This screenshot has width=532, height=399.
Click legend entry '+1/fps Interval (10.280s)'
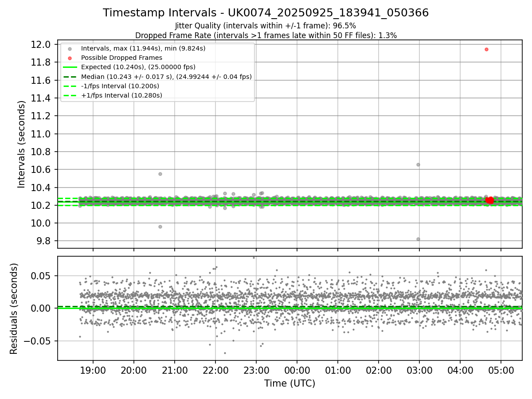click(121, 95)
